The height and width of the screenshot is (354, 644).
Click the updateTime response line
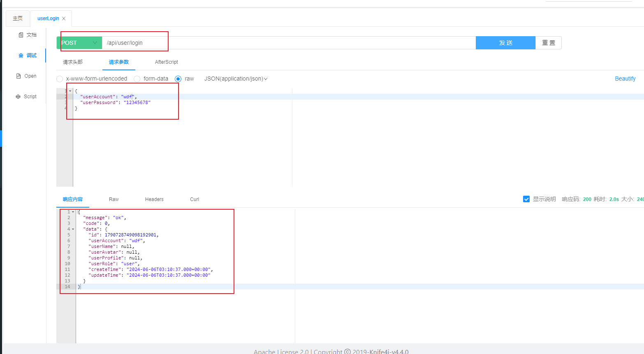click(149, 275)
